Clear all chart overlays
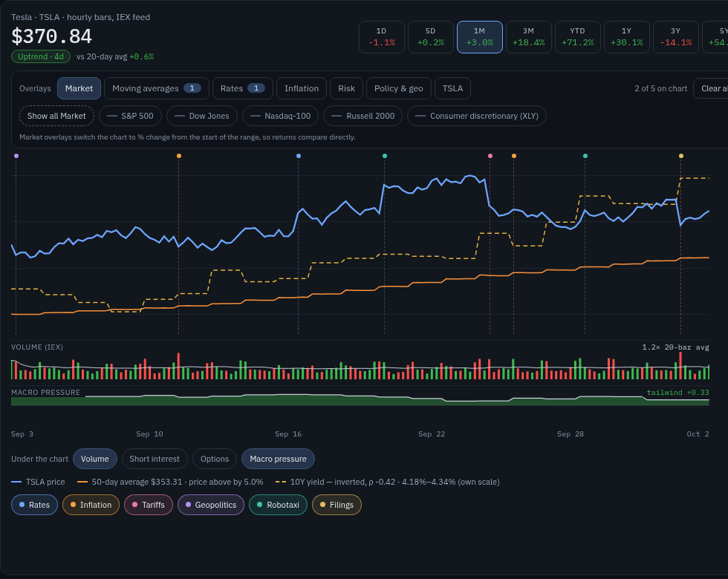 tap(712, 88)
